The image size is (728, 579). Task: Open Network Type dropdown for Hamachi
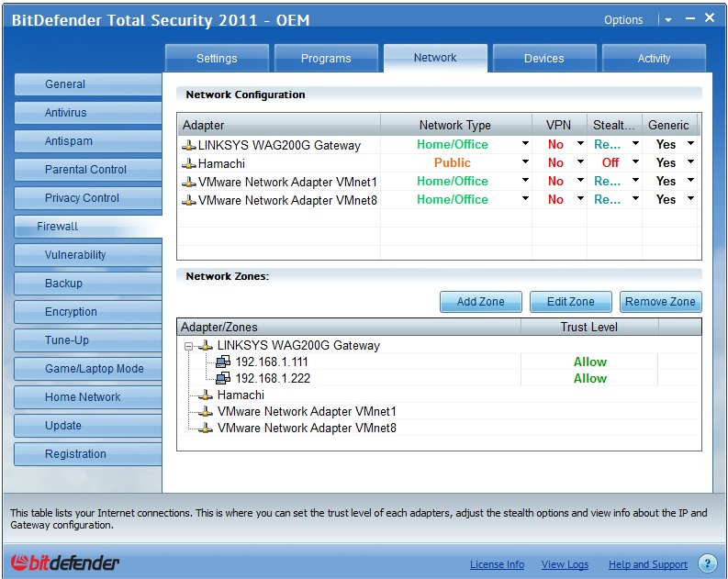tap(525, 161)
